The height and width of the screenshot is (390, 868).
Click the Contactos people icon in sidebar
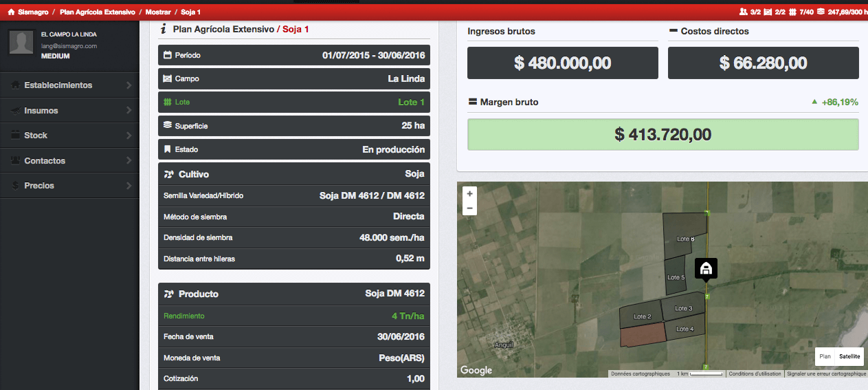16,161
